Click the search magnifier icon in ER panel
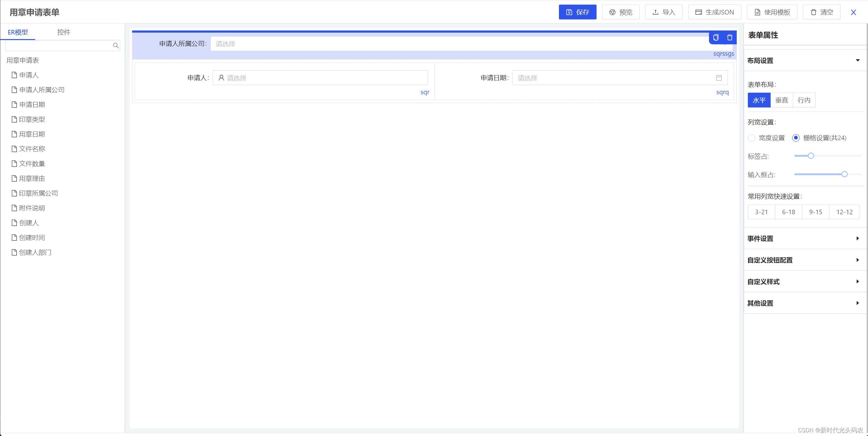868x436 pixels. tap(116, 46)
